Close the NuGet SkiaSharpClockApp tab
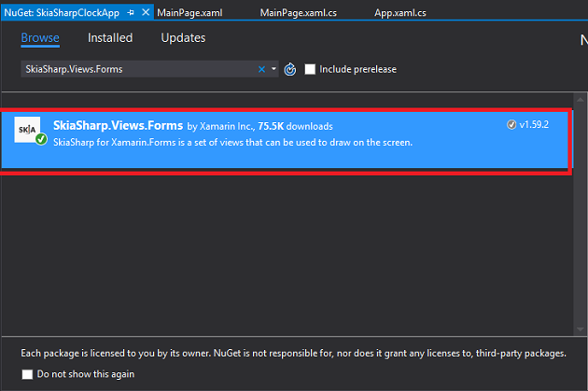The image size is (588, 391). point(146,13)
